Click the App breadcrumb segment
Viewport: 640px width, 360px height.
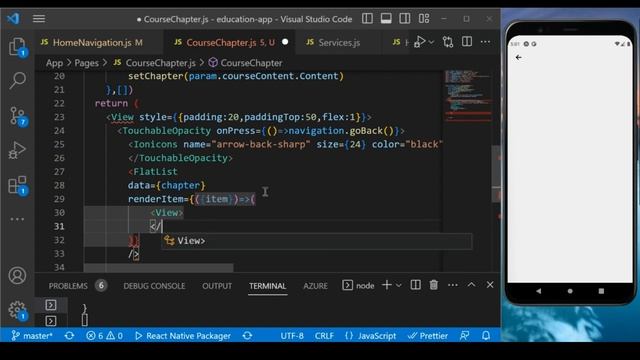(x=54, y=63)
